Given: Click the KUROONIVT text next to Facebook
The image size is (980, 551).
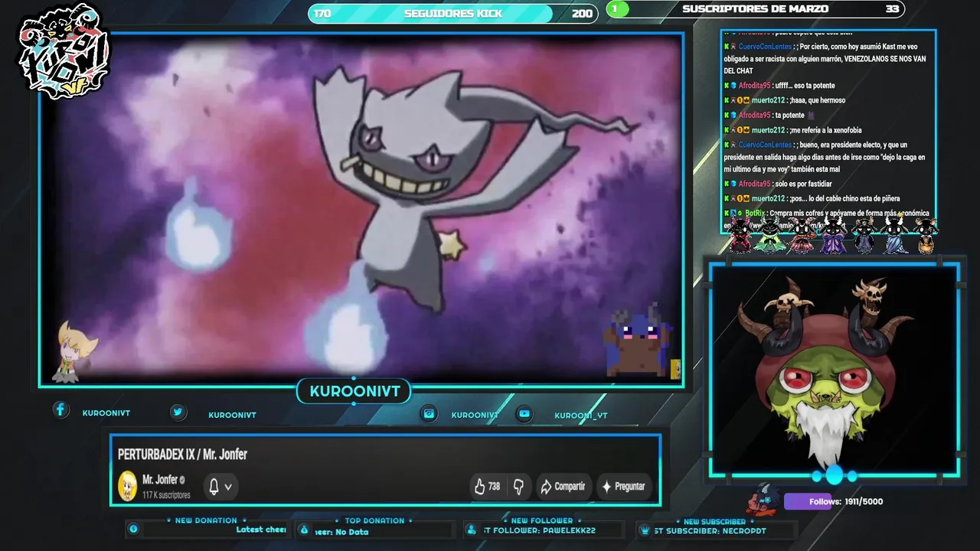Looking at the screenshot, I should tap(106, 413).
